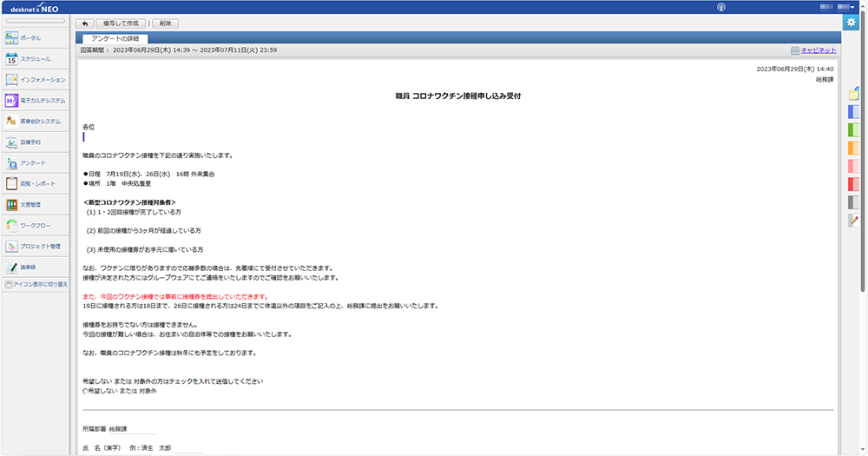
Task: Click the 削除 button
Action: coord(165,23)
